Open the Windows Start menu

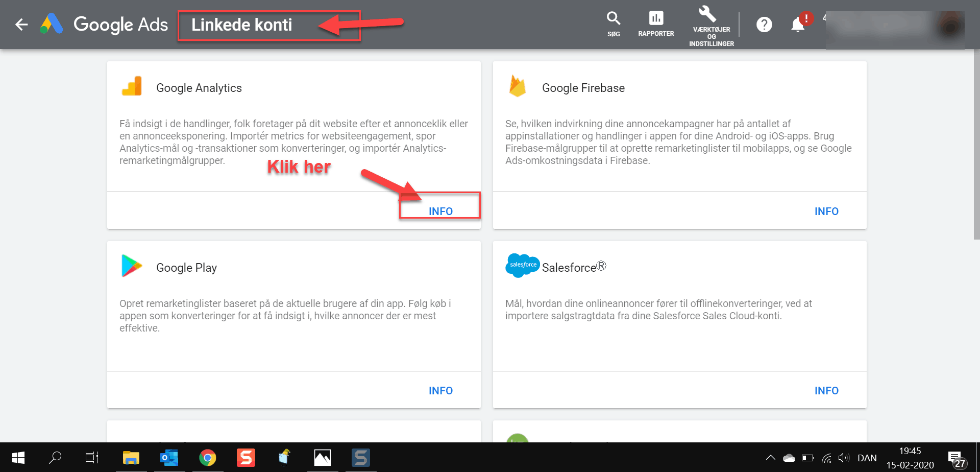tap(18, 457)
